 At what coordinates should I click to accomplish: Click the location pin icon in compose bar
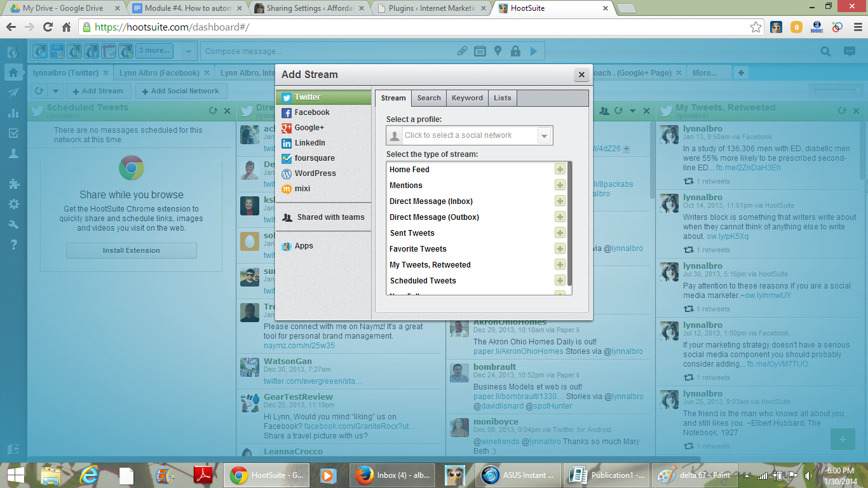498,51
